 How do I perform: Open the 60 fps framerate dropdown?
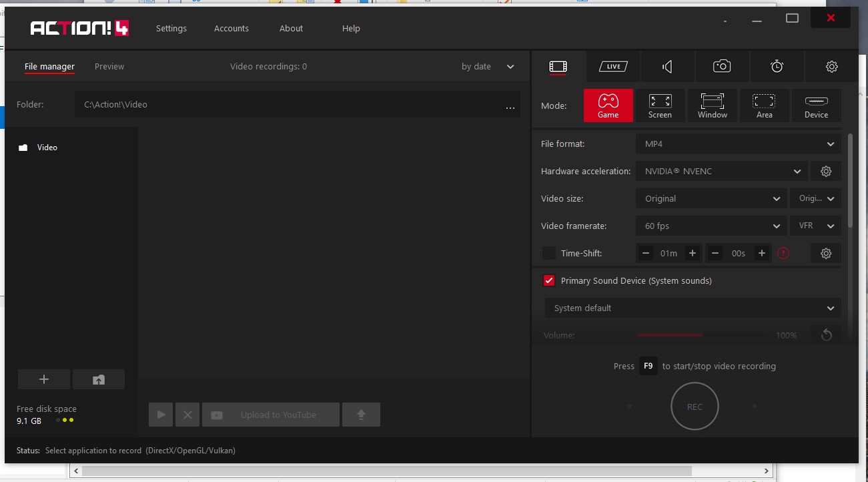pos(711,226)
